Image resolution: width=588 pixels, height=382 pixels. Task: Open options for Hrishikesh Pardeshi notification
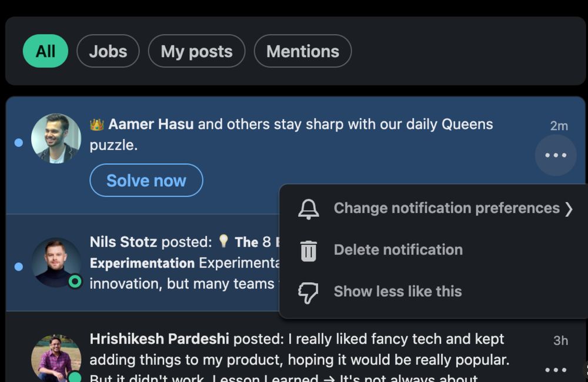[x=556, y=370]
